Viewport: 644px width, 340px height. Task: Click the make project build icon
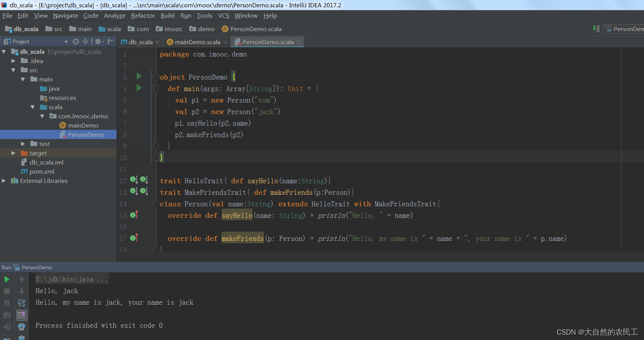click(x=596, y=29)
